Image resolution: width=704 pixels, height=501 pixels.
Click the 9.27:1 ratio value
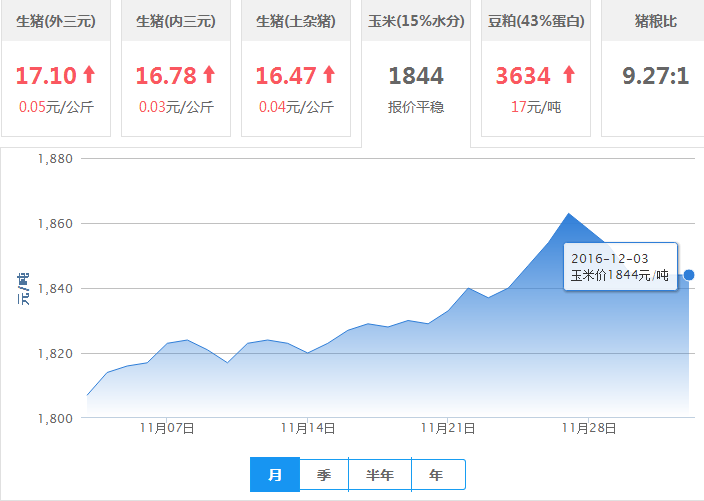click(x=656, y=75)
